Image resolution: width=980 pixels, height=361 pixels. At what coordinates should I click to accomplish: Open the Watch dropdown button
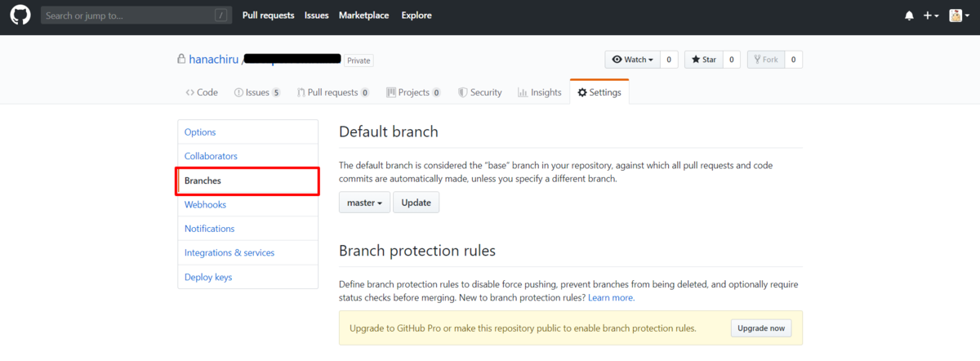click(x=631, y=60)
